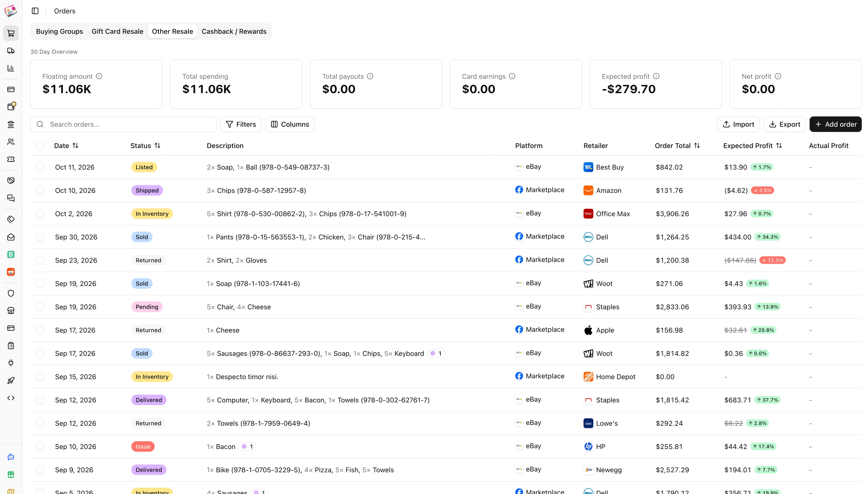Image resolution: width=868 pixels, height=494 pixels.
Task: Select the Sep 15, 2026 order checkbox
Action: coord(40,377)
